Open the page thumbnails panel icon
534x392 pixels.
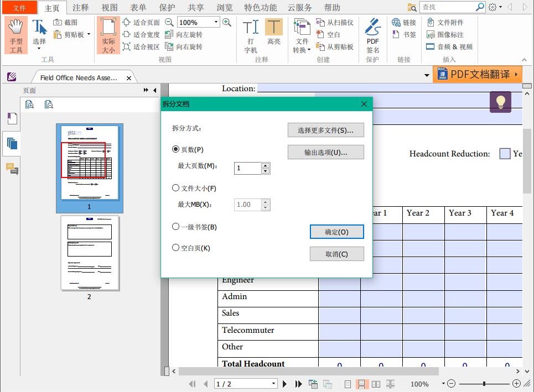pyautogui.click(x=12, y=144)
